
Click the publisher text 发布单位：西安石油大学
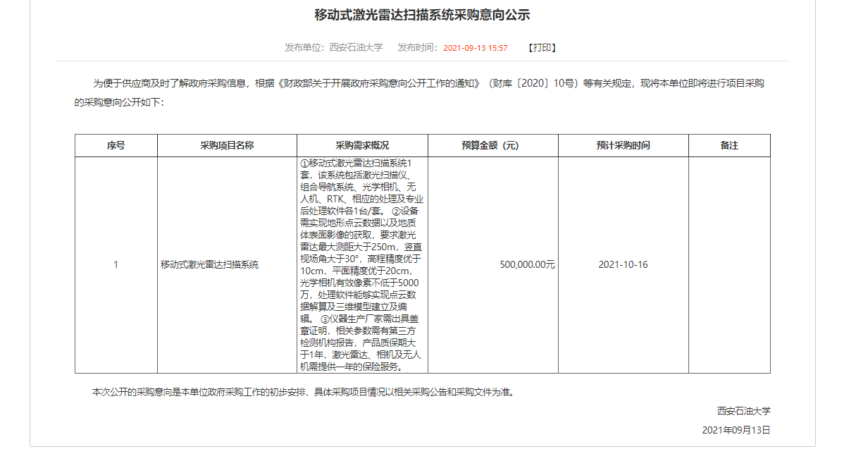(x=334, y=48)
